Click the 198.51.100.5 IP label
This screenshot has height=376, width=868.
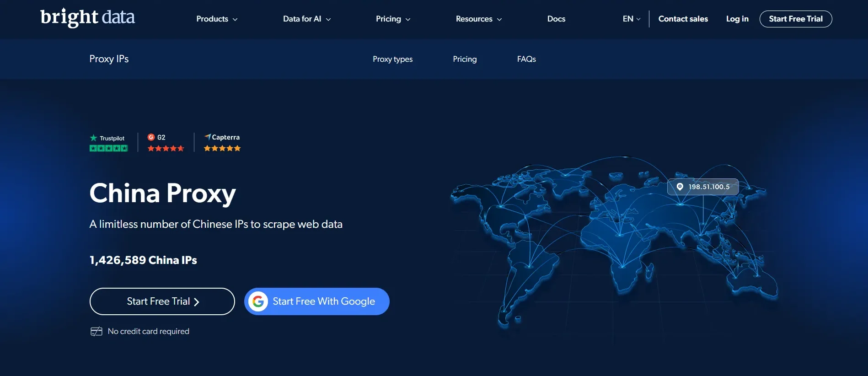click(703, 187)
